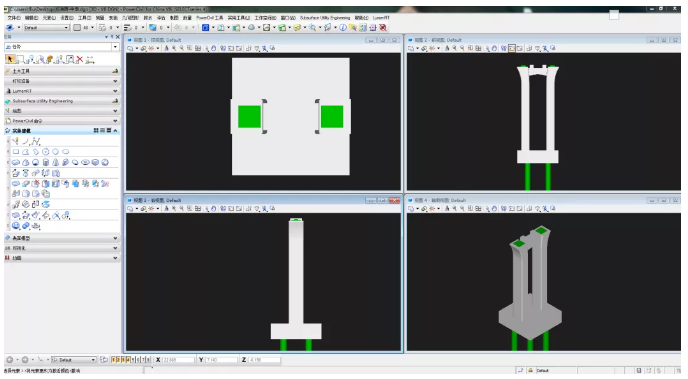This screenshot has width=688, height=379.
Task: Click the blue square icon in main toolbar
Action: [x=205, y=28]
